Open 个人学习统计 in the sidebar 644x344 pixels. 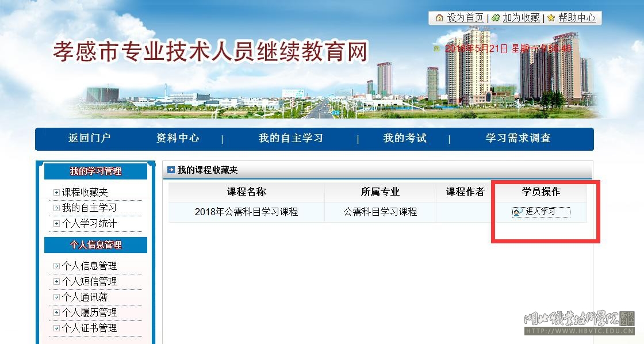(x=89, y=223)
